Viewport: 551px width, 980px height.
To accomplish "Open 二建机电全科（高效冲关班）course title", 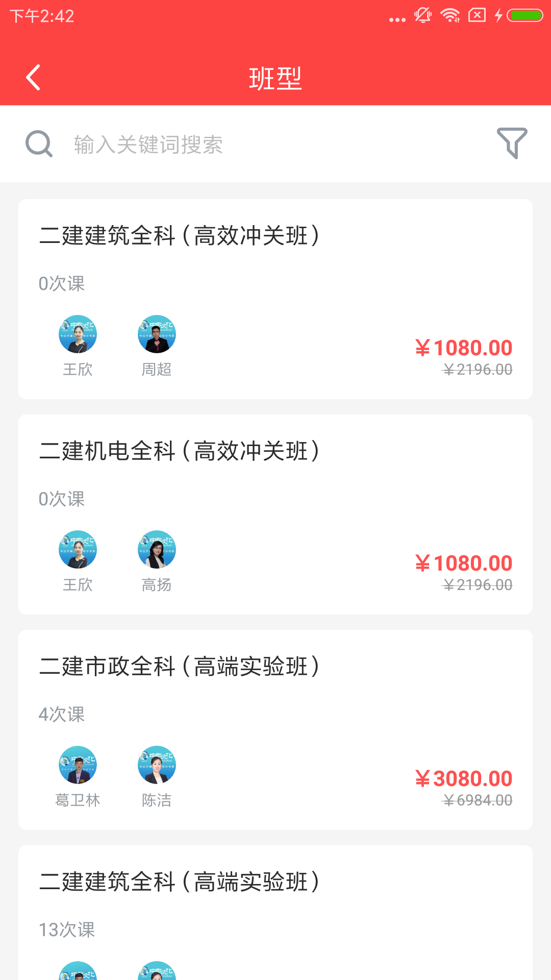I will [180, 451].
